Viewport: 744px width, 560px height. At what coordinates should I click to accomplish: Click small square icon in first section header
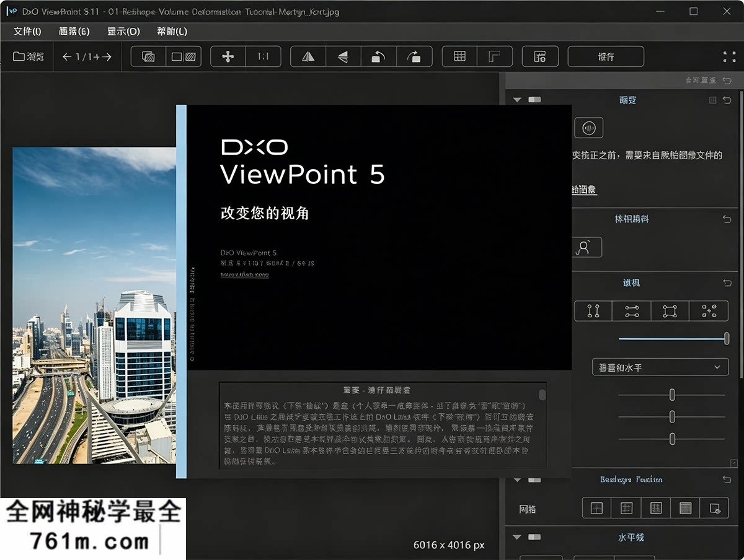[713, 100]
